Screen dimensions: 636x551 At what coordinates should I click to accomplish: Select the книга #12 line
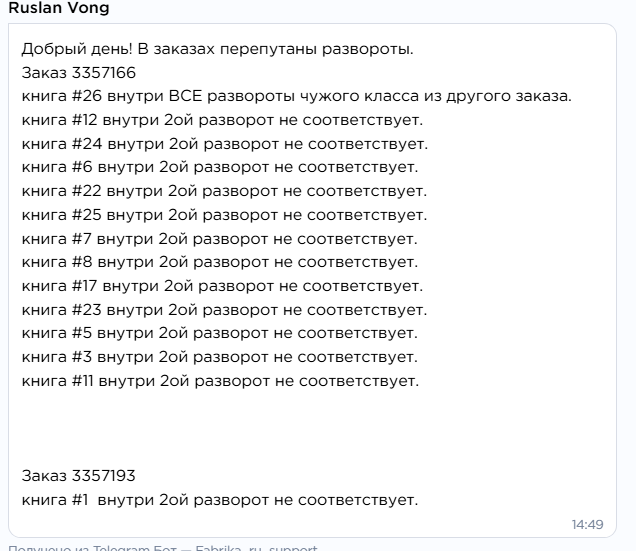coord(222,120)
